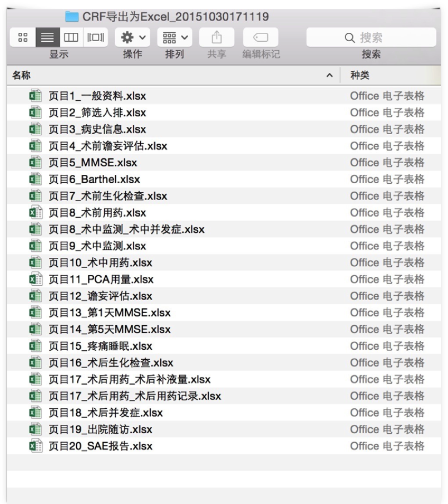Open the gear action menu
This screenshot has width=448, height=504.
(132, 37)
